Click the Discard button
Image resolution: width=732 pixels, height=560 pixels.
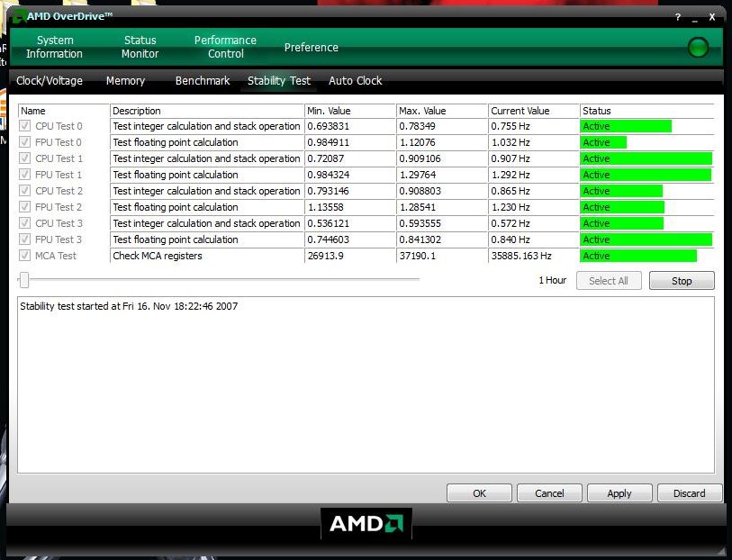pos(690,493)
